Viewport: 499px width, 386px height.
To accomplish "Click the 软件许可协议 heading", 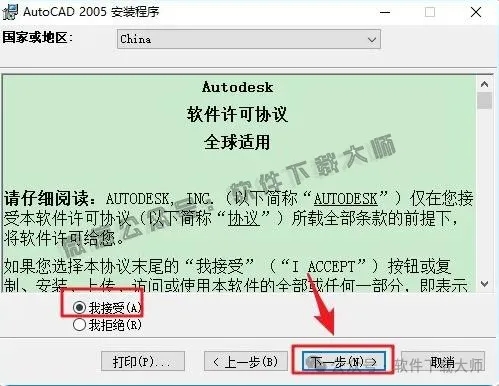I will (x=237, y=114).
